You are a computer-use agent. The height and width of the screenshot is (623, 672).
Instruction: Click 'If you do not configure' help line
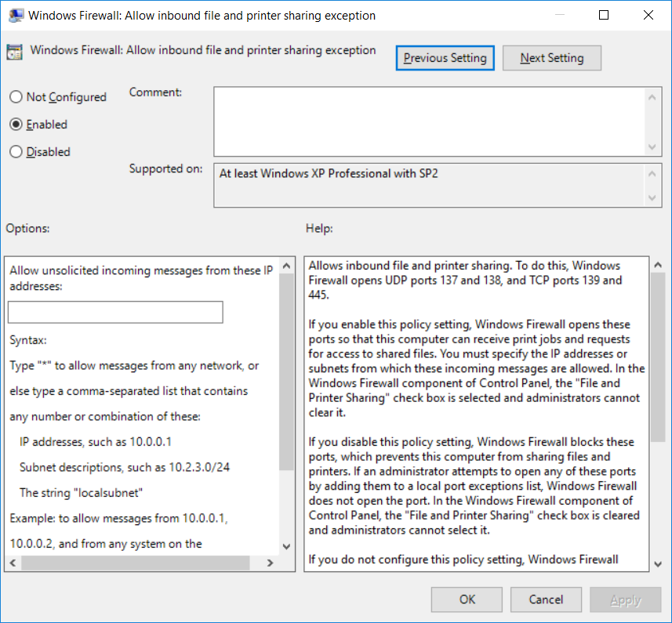463,560
